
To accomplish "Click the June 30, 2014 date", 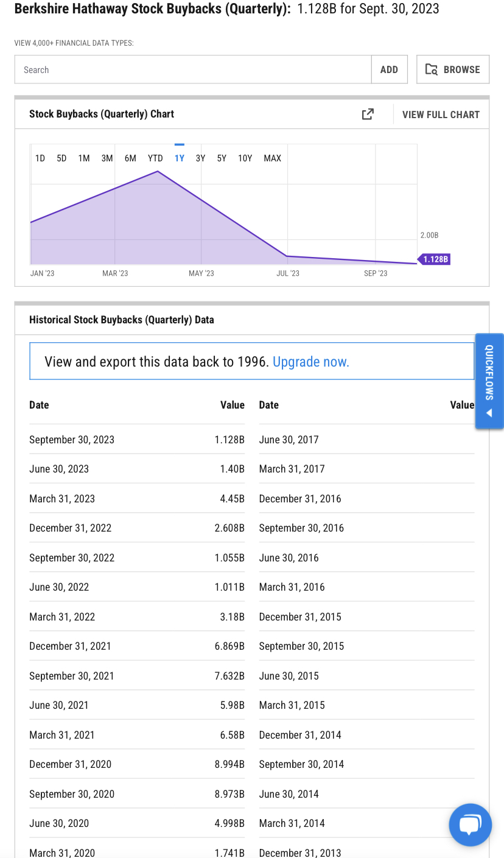I will pos(289,794).
